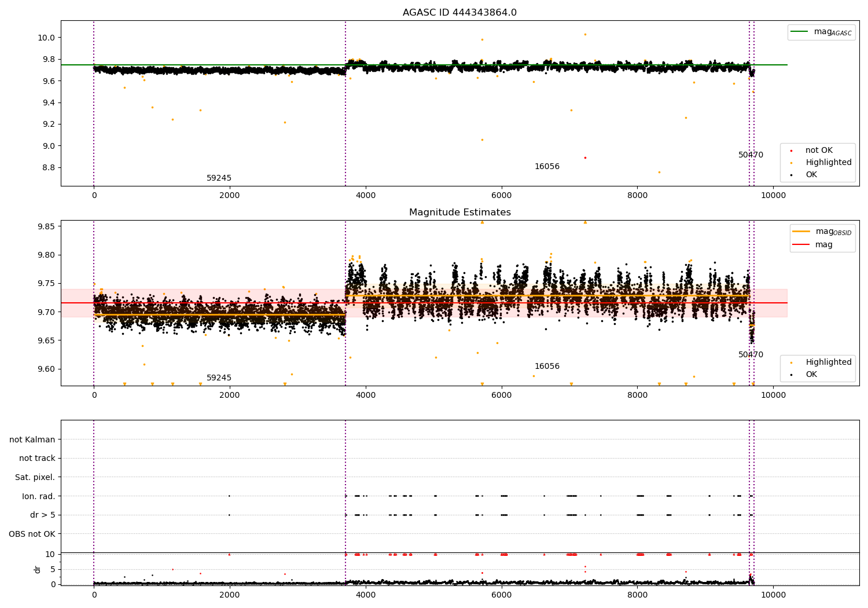Click obsid label 50470 in Magnitude Estimates plot
Screen dimensions: 868x608
coord(751,355)
